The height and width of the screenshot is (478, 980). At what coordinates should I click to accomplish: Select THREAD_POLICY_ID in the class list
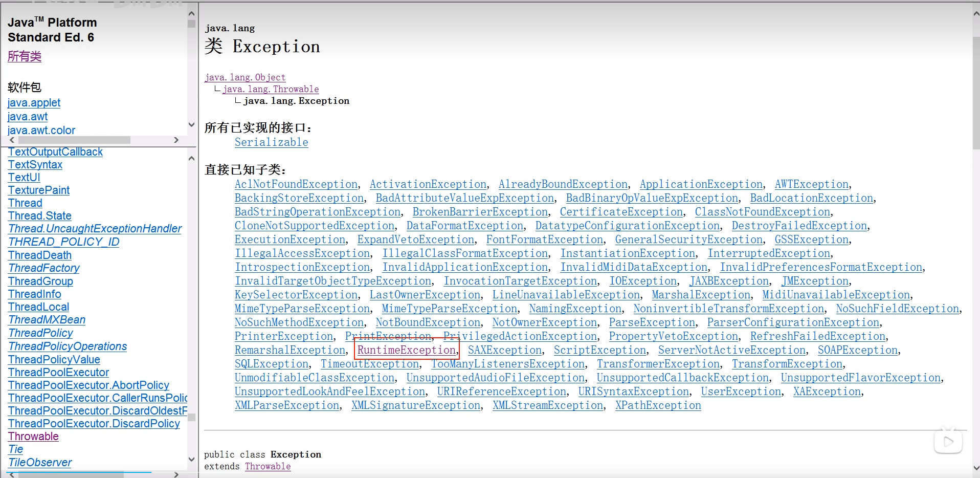click(x=64, y=242)
